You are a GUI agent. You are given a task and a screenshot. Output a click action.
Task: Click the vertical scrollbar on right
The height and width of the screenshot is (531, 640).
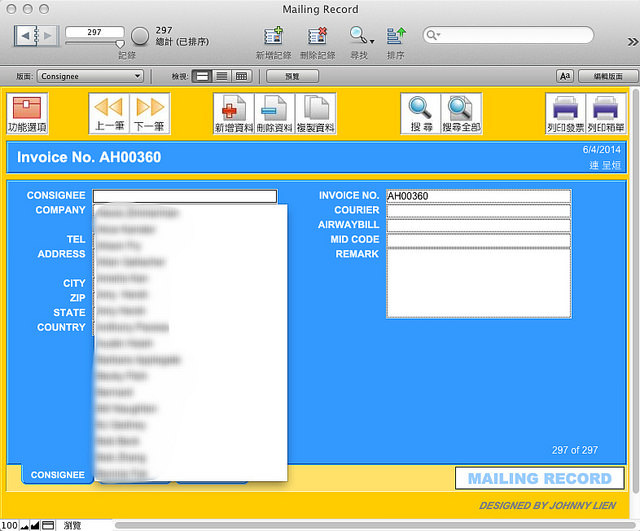tap(636, 291)
